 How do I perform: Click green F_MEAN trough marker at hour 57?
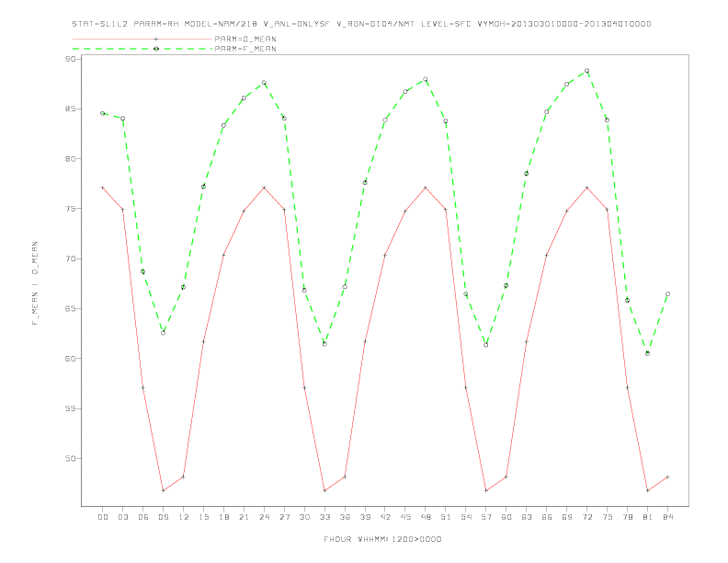(486, 345)
